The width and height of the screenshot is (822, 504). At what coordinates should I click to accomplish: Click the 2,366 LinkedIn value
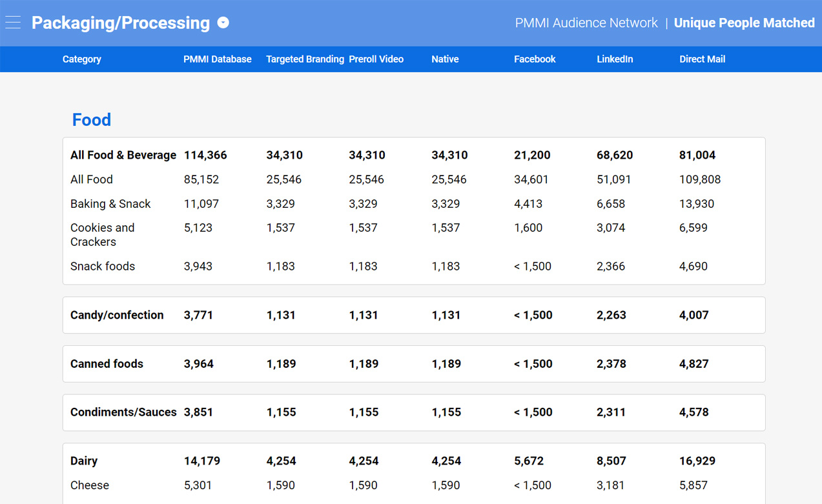[x=611, y=267]
